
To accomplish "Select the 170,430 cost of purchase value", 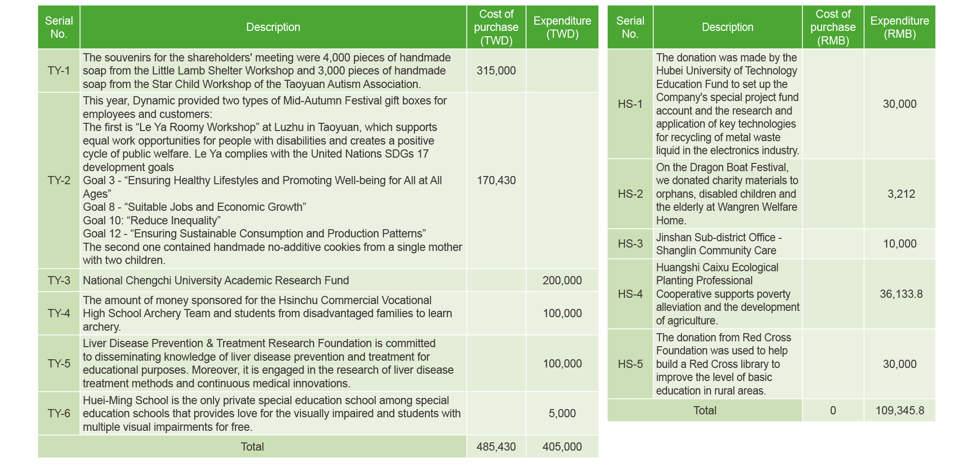I will click(496, 180).
